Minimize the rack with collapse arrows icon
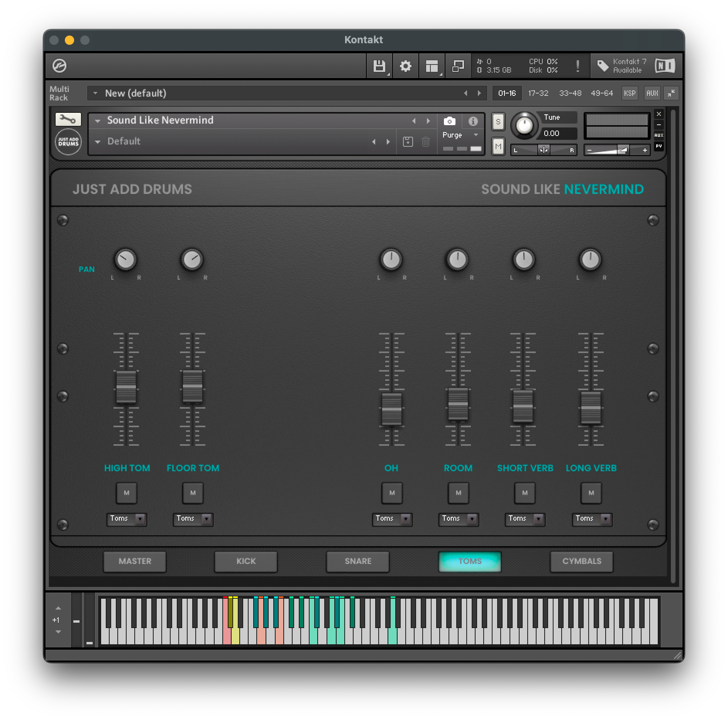Screen dimensions: 728x720 coord(671,93)
